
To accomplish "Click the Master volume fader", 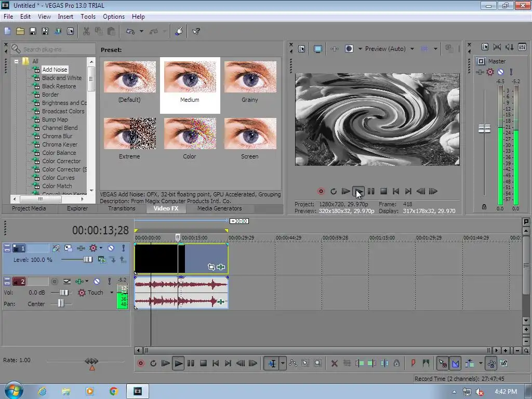I will 484,129.
